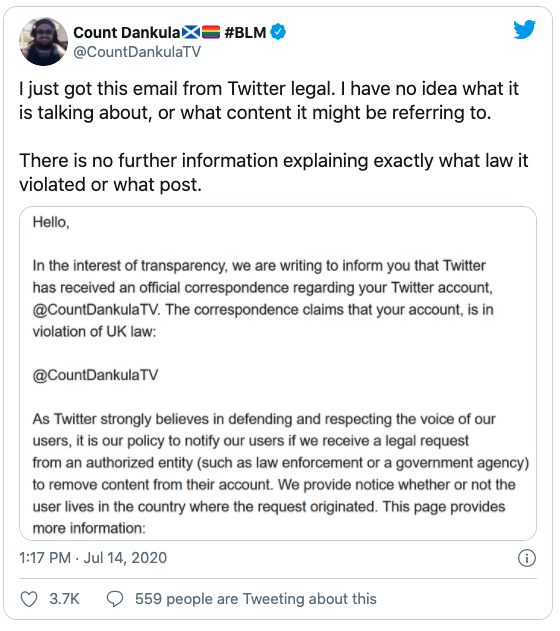
Task: Click the 'There is no further information' paragraph
Action: tap(274, 173)
